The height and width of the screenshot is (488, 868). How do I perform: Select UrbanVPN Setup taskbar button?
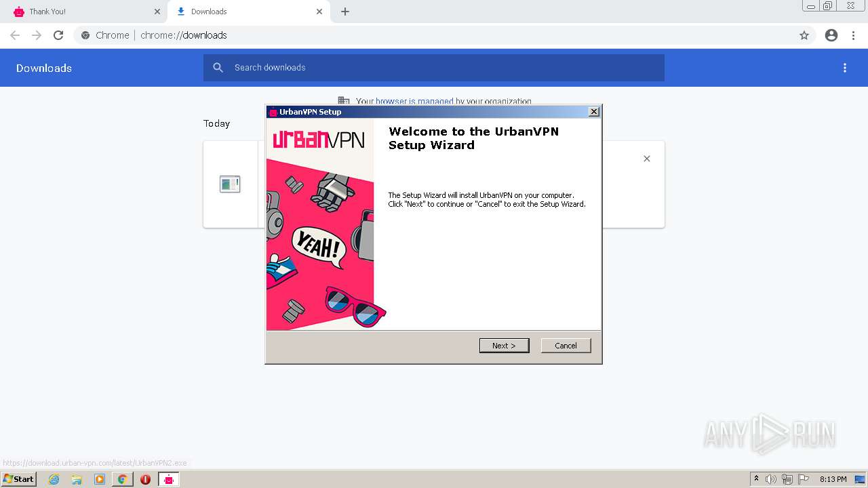click(x=169, y=479)
